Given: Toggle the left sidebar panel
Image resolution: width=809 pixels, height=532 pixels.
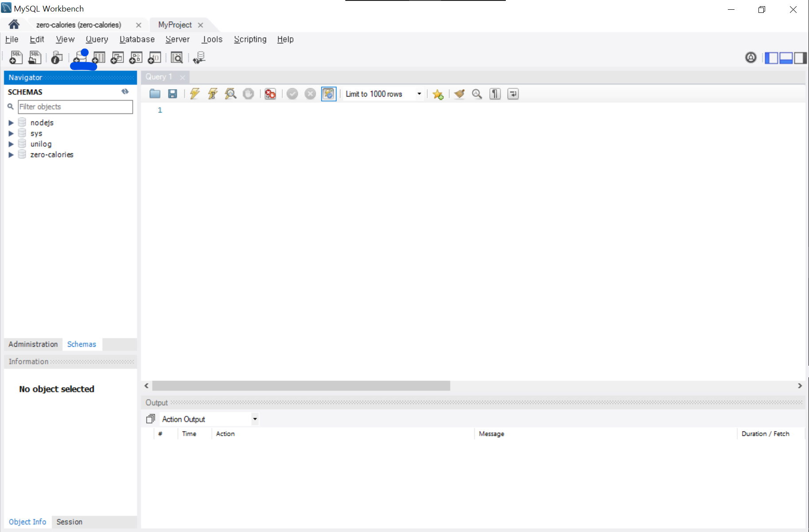Looking at the screenshot, I should tap(772, 58).
